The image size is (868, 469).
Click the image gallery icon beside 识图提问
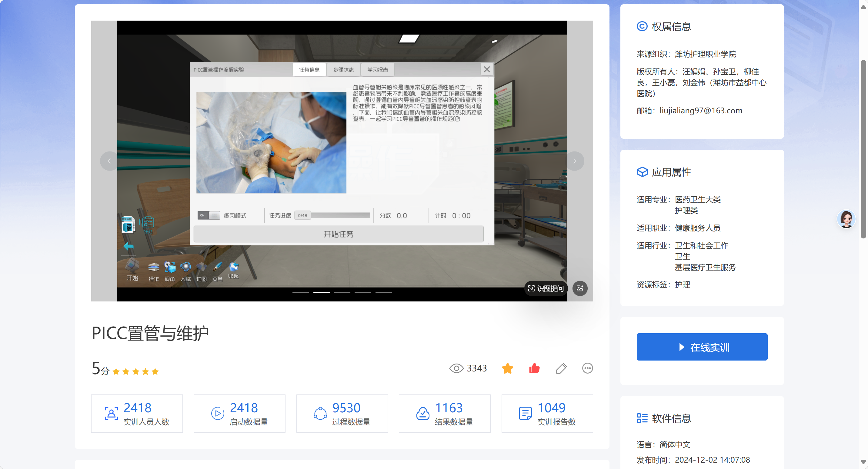coord(580,288)
